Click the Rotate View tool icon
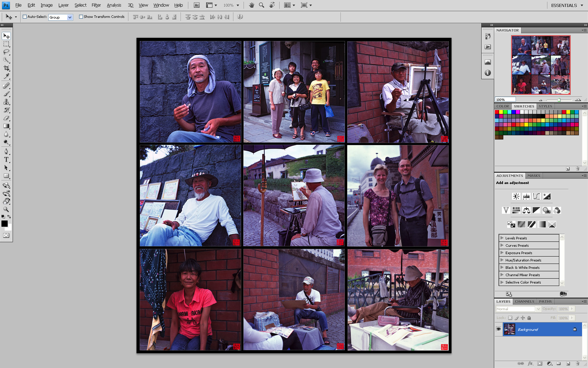The image size is (588, 368). tap(272, 5)
